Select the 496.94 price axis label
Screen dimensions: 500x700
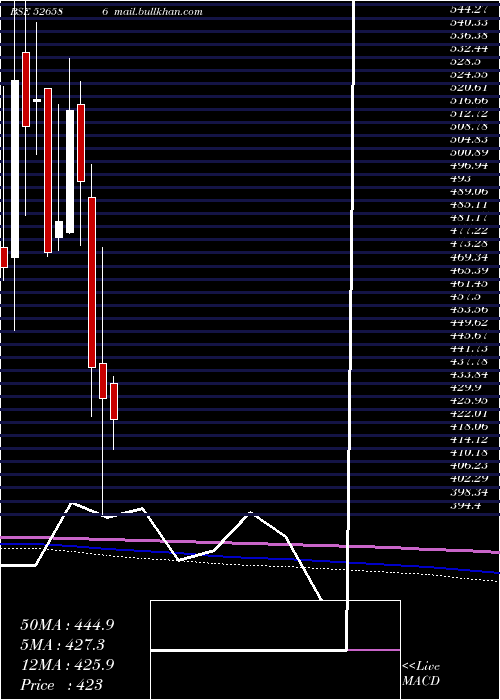tap(468, 165)
